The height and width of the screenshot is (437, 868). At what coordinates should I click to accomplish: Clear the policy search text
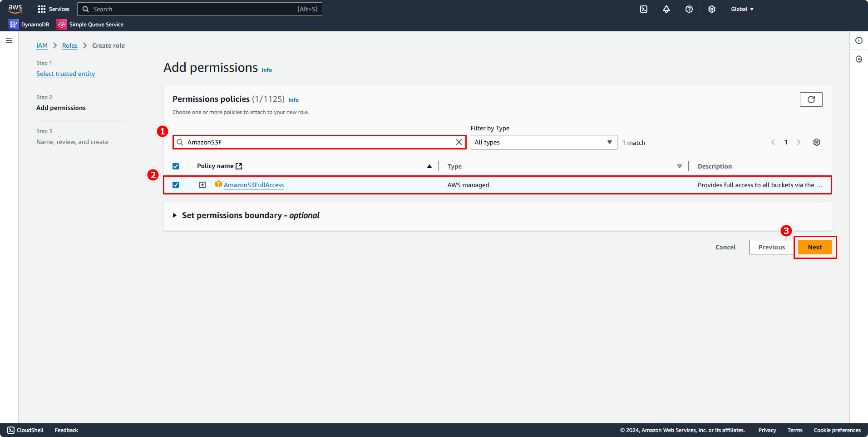click(x=459, y=142)
